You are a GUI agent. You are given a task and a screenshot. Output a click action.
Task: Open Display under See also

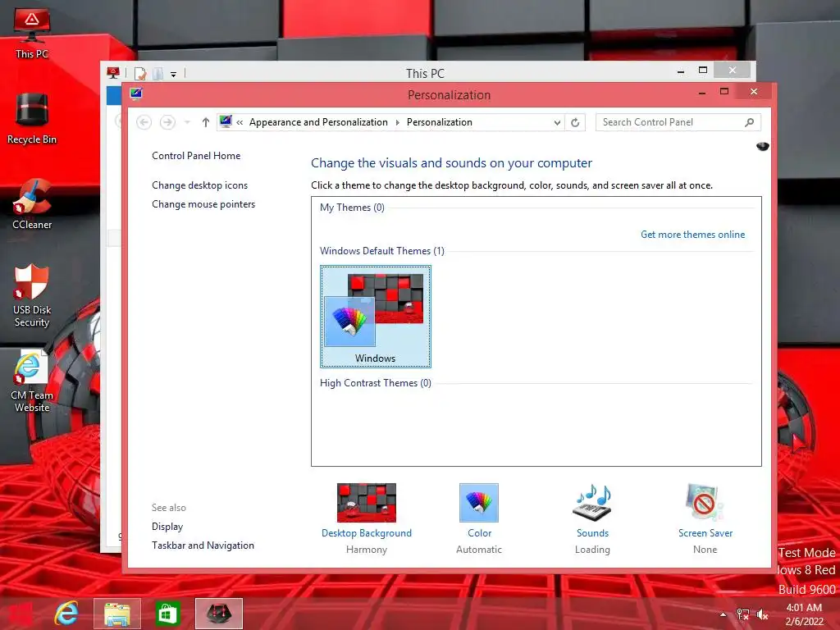tap(167, 527)
